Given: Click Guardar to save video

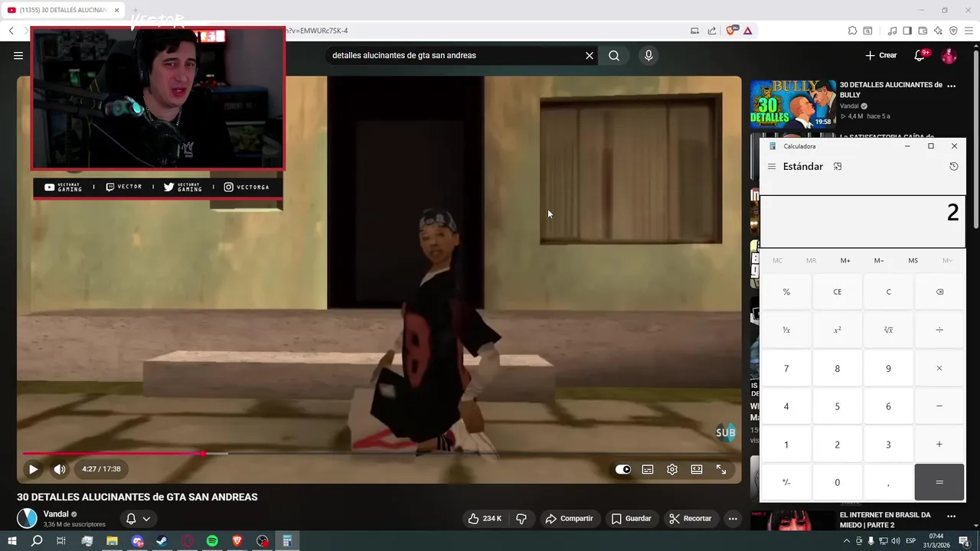Looking at the screenshot, I should coord(632,518).
